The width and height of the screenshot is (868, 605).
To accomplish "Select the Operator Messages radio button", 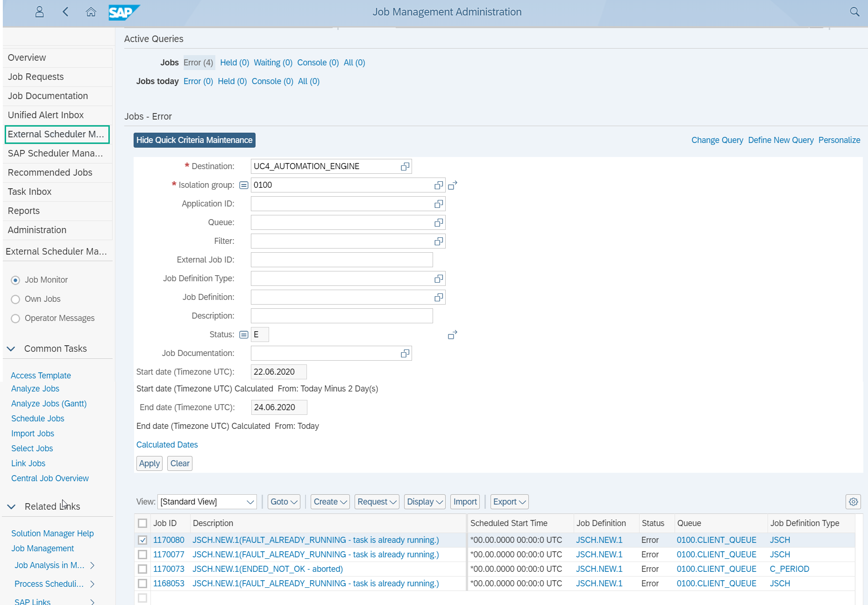I will click(x=15, y=318).
